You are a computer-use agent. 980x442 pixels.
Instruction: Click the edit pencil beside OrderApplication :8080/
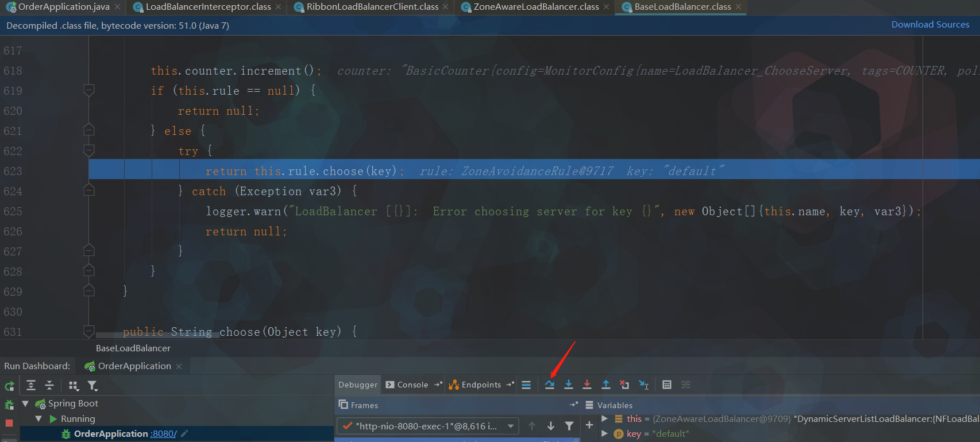pyautogui.click(x=184, y=433)
